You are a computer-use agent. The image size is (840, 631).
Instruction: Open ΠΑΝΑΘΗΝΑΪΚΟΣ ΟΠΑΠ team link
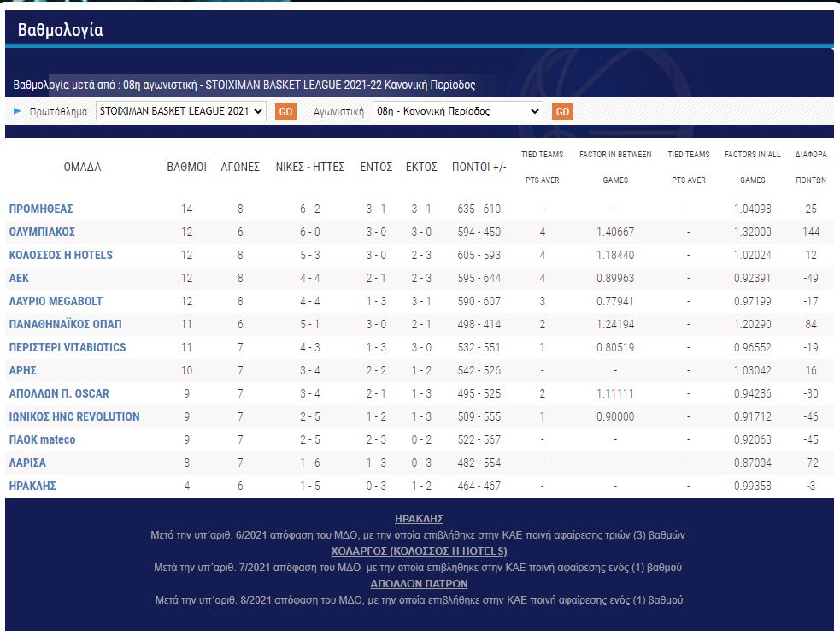click(x=65, y=324)
